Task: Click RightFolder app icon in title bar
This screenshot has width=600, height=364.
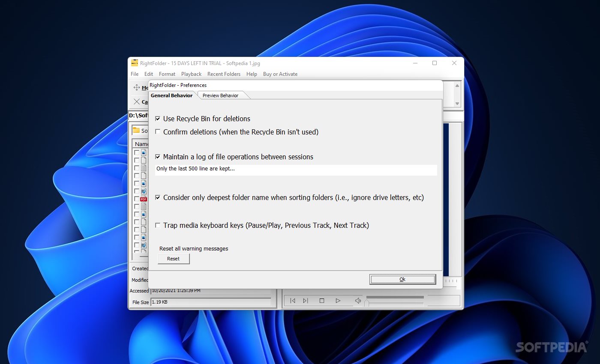Action: coord(135,63)
